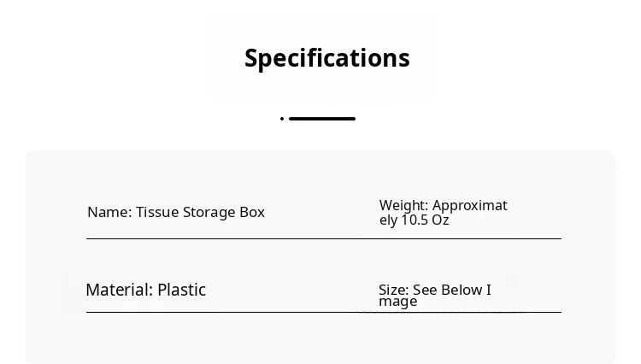Select the "Size:" label
641x364 pixels.
tap(393, 290)
